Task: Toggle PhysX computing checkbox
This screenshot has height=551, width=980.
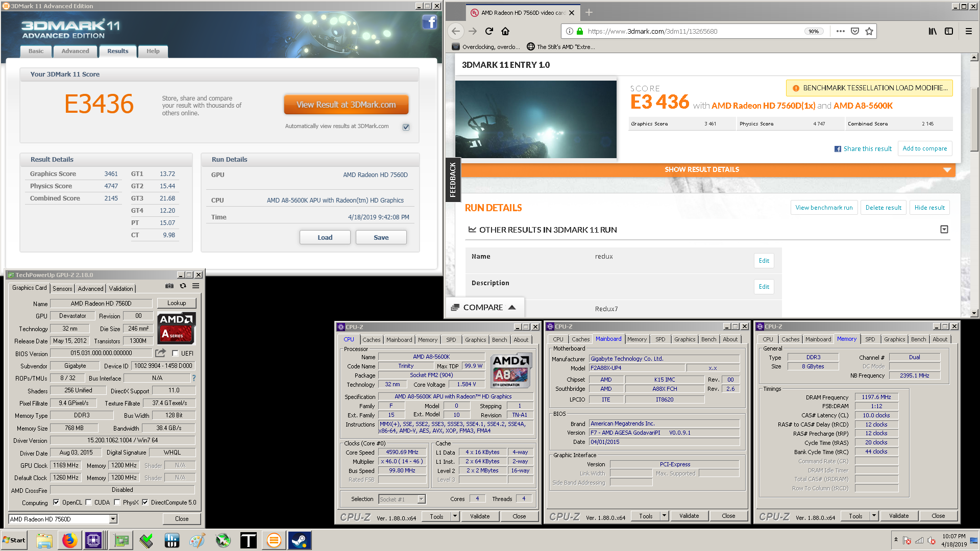Action: coord(117,503)
